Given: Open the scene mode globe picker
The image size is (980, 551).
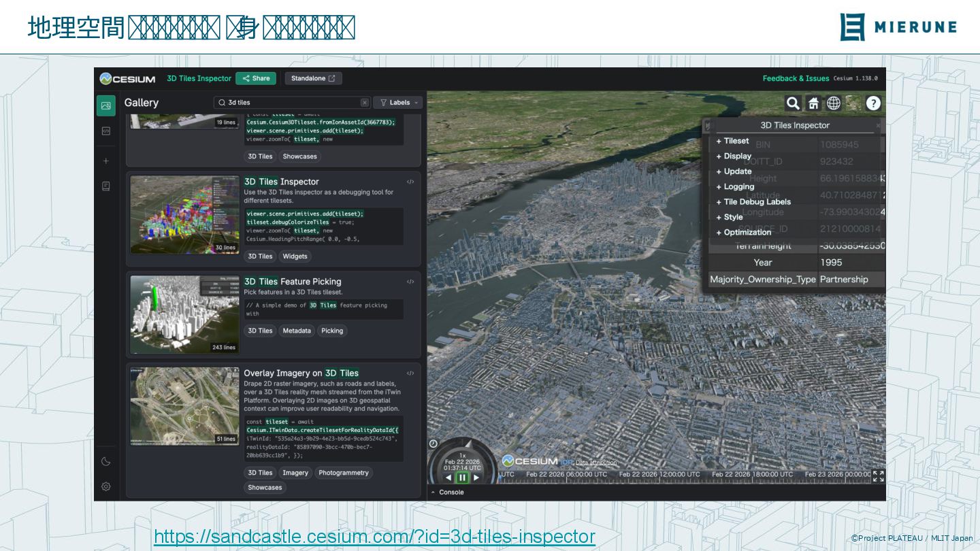Looking at the screenshot, I should coord(833,103).
